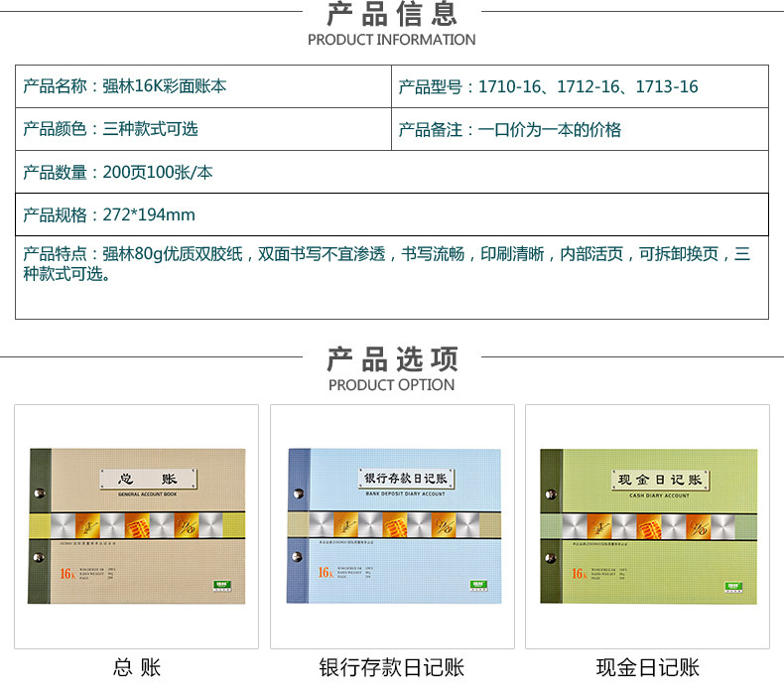The height and width of the screenshot is (700, 784).
Task: Click the 产品颜色 三种款式可选 cell
Action: [203, 129]
